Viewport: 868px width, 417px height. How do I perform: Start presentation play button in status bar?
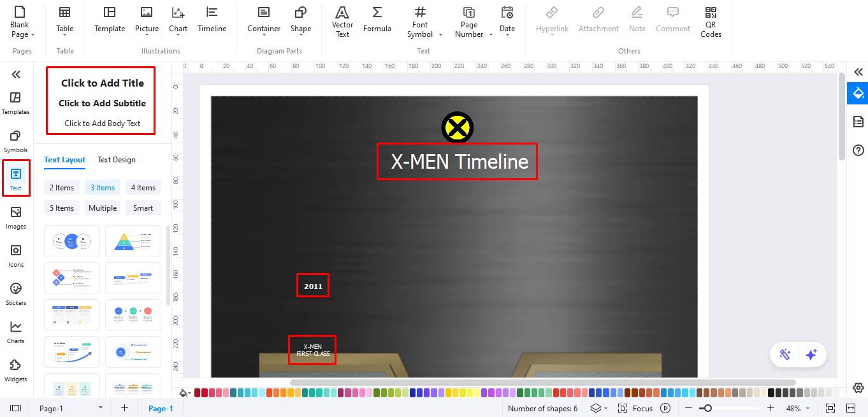click(665, 408)
